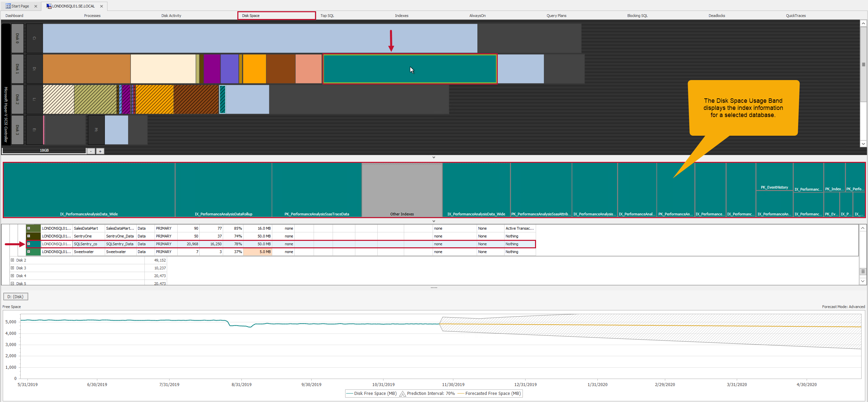Go to the Top SQL tab
Viewport: 868px width, 402px height.
[x=327, y=16]
